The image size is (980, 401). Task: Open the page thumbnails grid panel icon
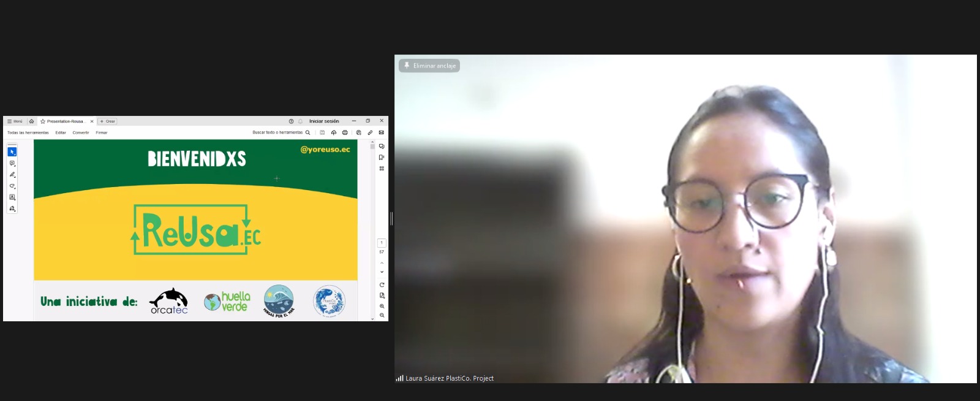point(382,169)
